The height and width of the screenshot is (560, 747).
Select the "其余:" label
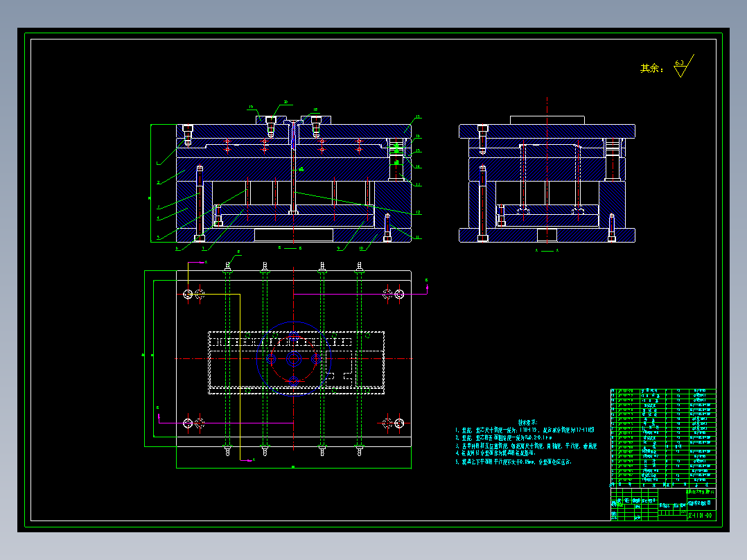651,69
